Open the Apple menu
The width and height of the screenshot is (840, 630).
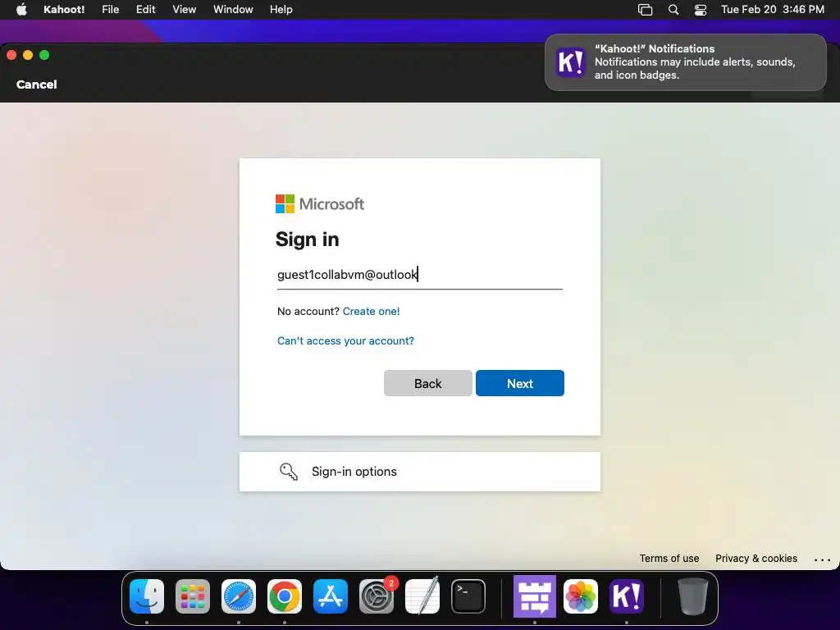pyautogui.click(x=21, y=9)
